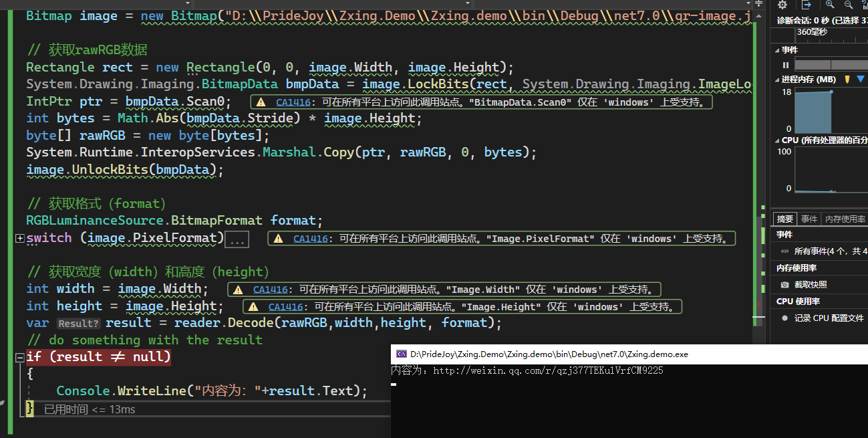The image size is (868, 438).
Task: Click 记录 CPU 配置文件 label
Action: 829,318
